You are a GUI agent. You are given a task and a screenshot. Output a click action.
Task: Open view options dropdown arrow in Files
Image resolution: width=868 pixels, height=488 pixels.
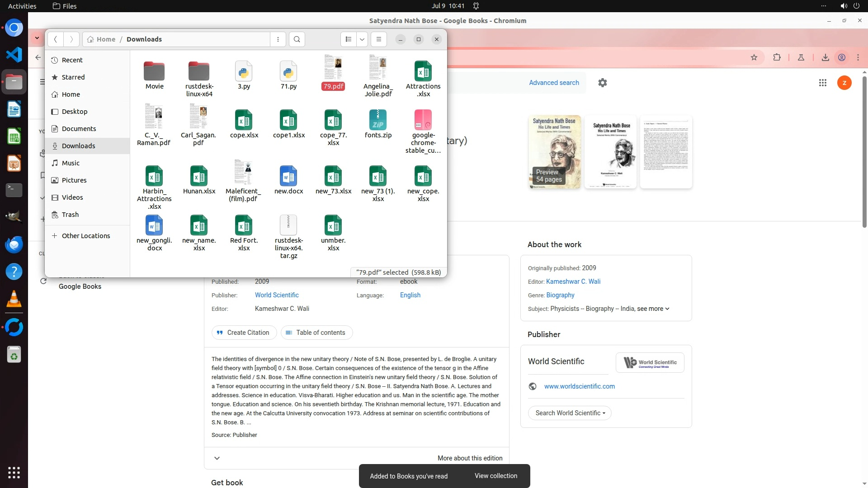coord(362,39)
